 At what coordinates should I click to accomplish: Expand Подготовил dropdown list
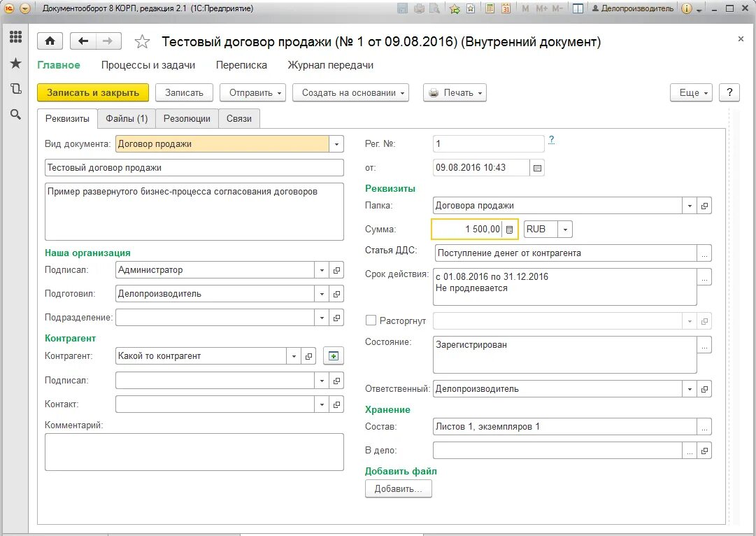click(322, 294)
